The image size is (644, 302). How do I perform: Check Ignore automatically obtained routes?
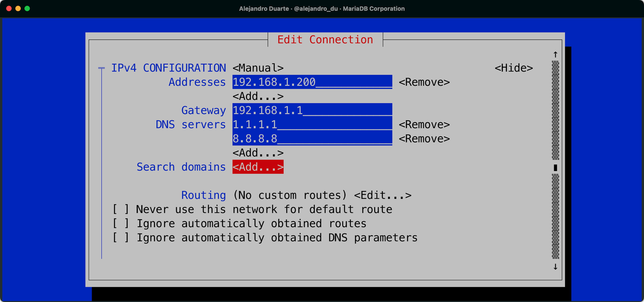click(121, 224)
